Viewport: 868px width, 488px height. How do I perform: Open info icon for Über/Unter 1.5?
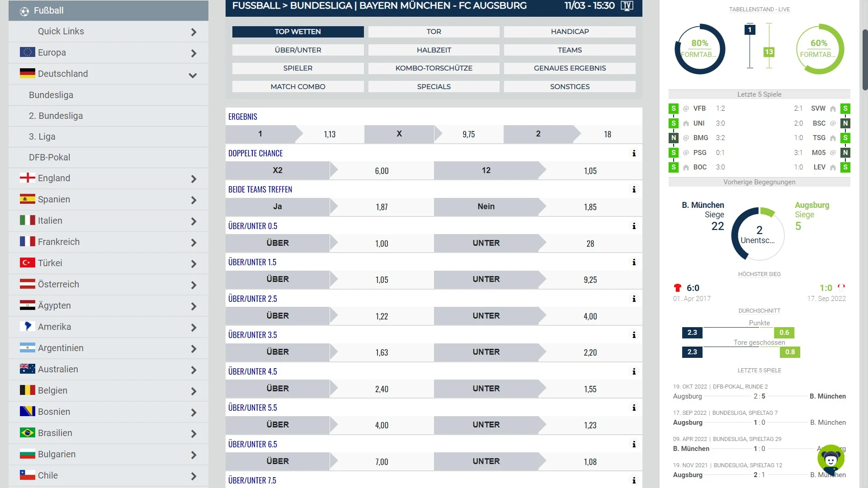point(634,262)
